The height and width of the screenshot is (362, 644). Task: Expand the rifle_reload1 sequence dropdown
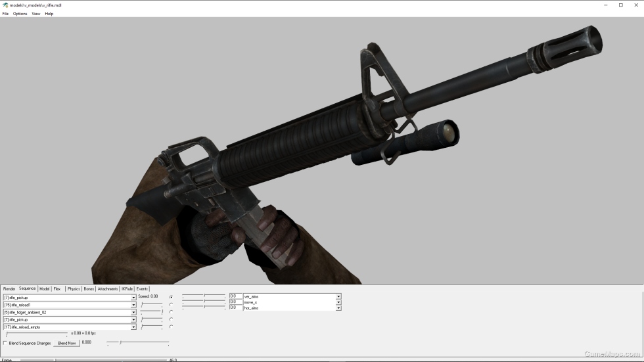133,305
